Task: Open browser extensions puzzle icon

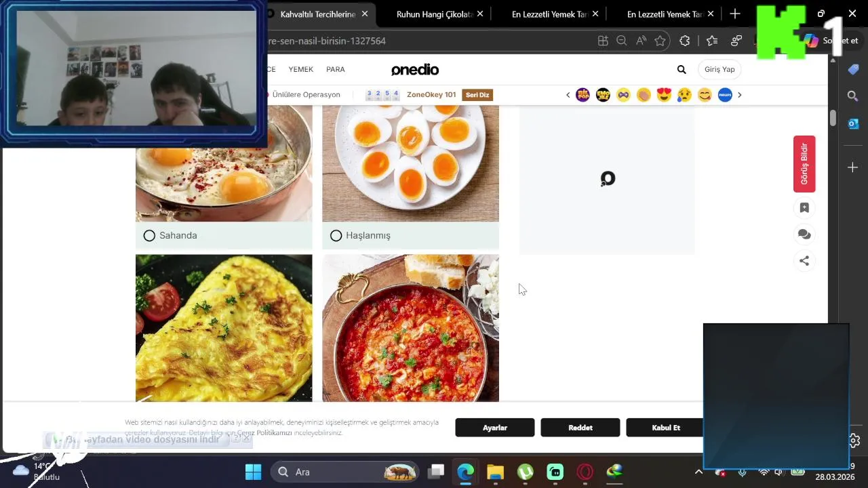Action: pos(685,41)
